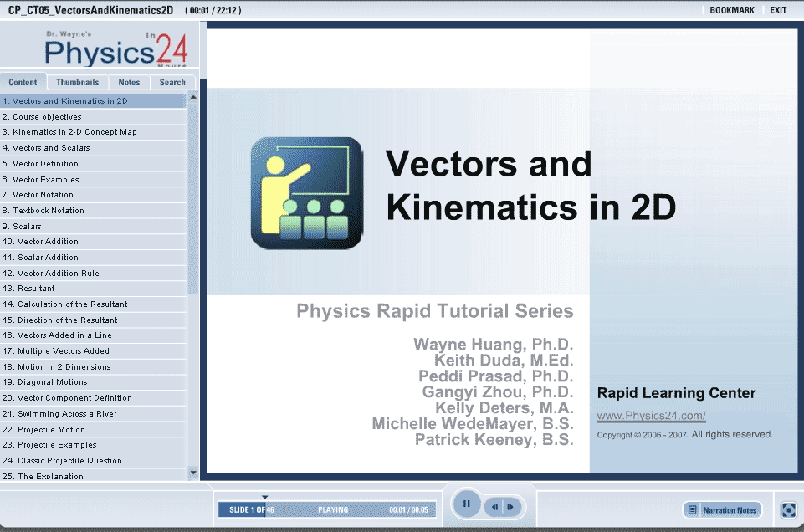Open the Notes tab
Screen dimensions: 804x532
coord(129,82)
